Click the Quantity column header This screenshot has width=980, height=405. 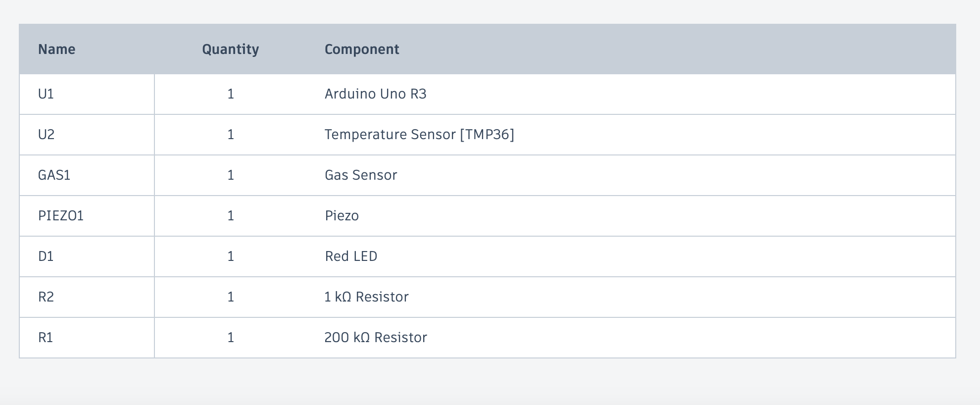click(x=230, y=49)
